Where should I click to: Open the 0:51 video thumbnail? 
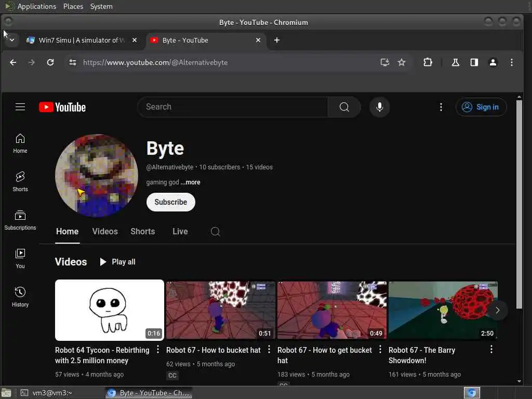pos(220,310)
